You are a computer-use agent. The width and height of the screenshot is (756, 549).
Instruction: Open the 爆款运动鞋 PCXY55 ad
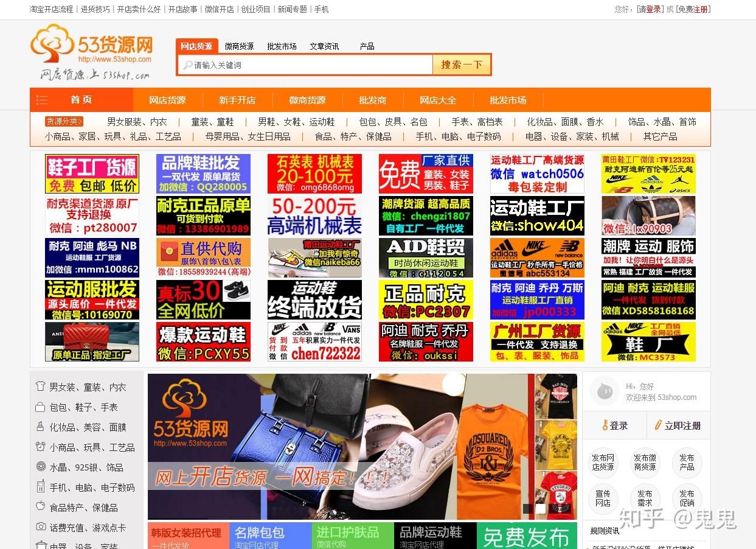pyautogui.click(x=203, y=341)
